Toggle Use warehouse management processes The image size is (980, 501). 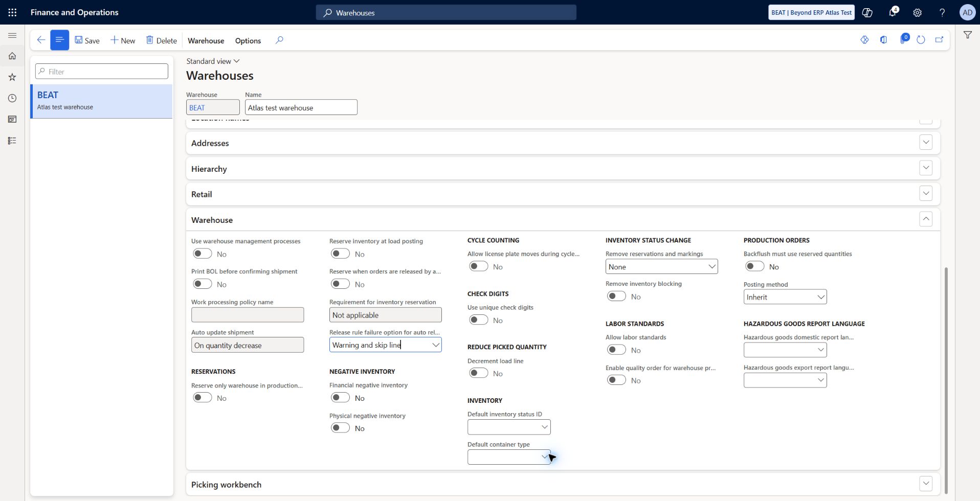[x=203, y=254]
